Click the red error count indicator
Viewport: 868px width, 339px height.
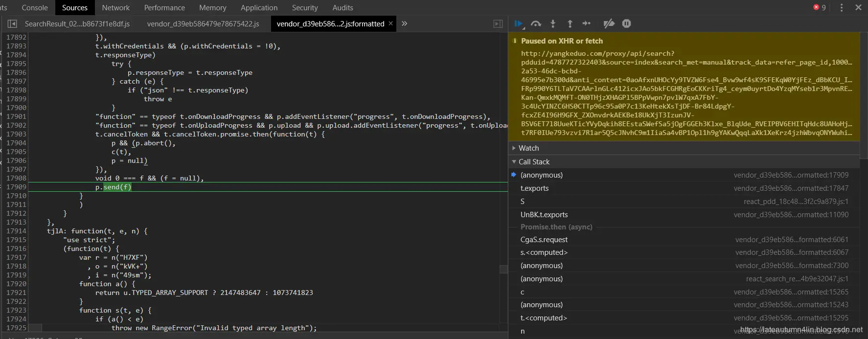820,7
